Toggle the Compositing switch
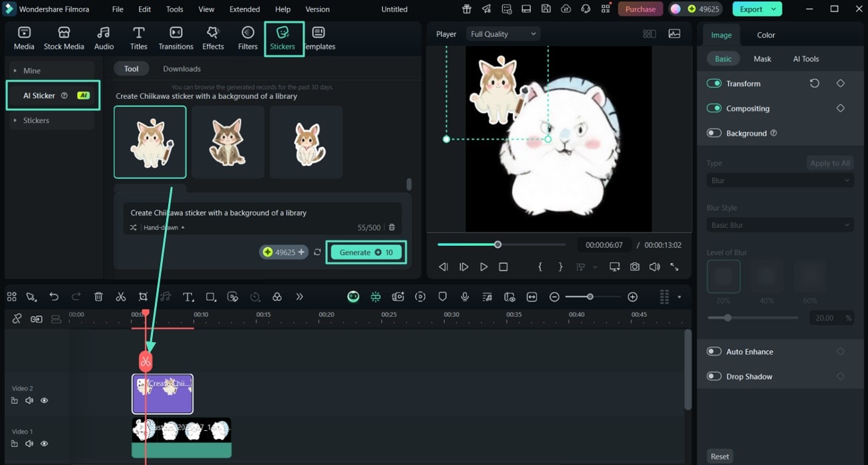Image resolution: width=868 pixels, height=465 pixels. [714, 108]
